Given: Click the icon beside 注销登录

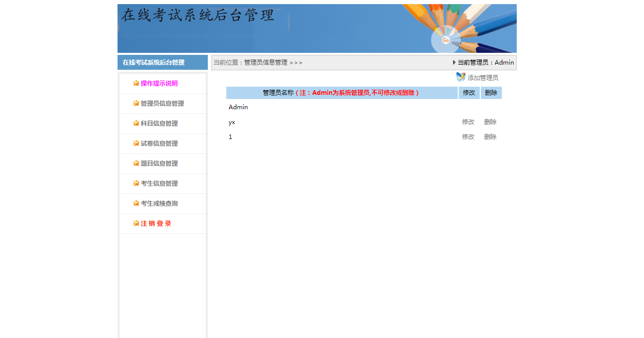Looking at the screenshot, I should click(136, 223).
